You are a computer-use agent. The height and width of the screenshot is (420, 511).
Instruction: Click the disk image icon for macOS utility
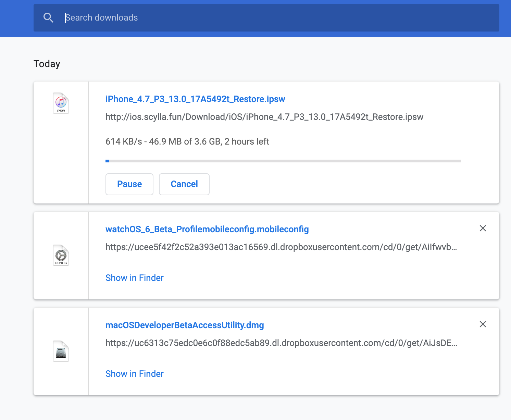[61, 351]
